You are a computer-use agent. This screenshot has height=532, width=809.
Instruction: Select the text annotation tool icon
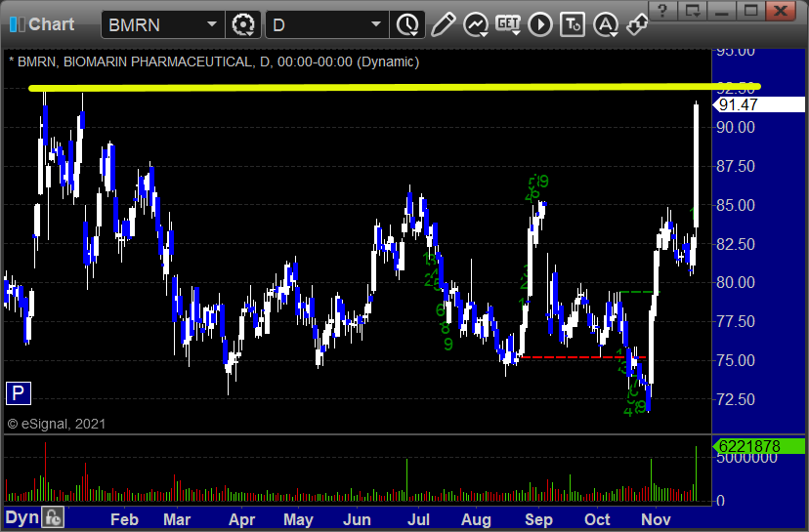(573, 24)
